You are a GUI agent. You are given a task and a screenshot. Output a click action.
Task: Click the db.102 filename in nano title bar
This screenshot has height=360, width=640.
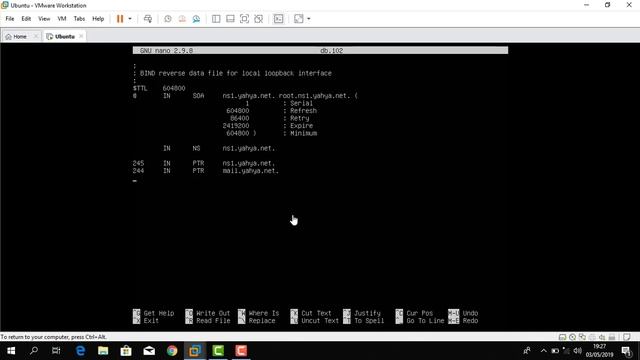click(331, 51)
